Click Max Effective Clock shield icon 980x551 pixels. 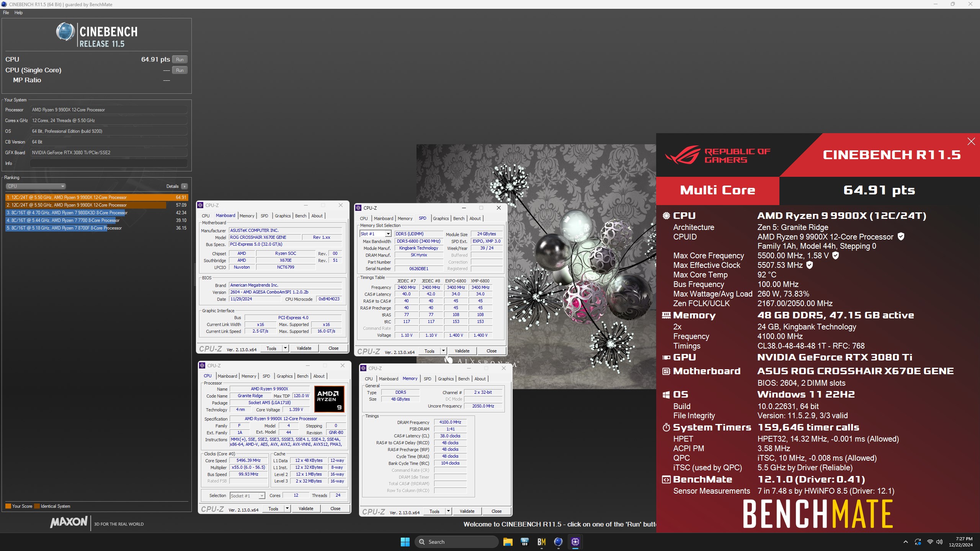(x=810, y=265)
